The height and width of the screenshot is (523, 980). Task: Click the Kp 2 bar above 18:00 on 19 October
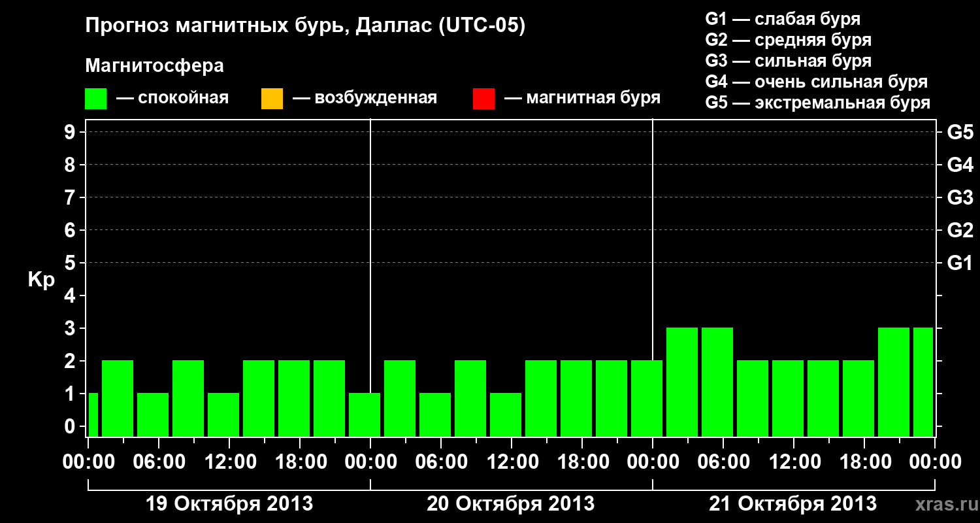(x=294, y=398)
